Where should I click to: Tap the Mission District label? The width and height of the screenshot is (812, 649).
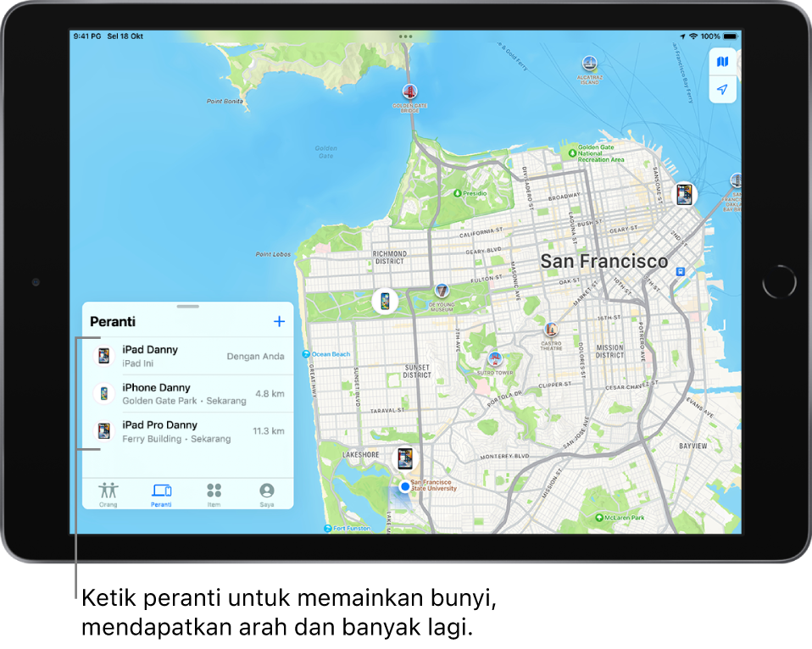coord(609,352)
